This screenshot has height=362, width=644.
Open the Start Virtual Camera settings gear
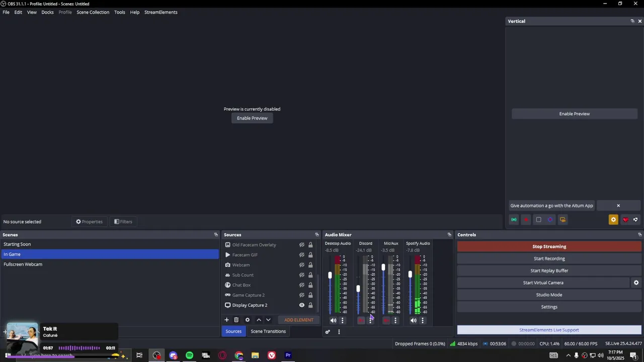(636, 283)
